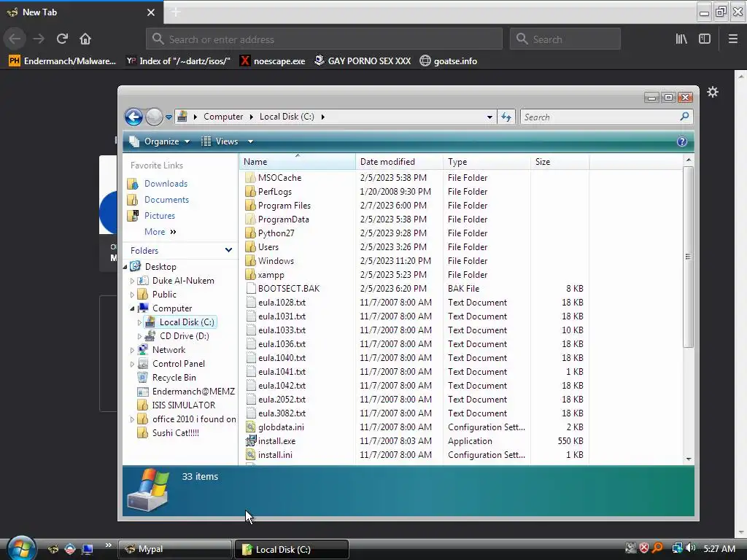Click the refresh button beside address bar
747x560 pixels.
pyautogui.click(x=506, y=117)
